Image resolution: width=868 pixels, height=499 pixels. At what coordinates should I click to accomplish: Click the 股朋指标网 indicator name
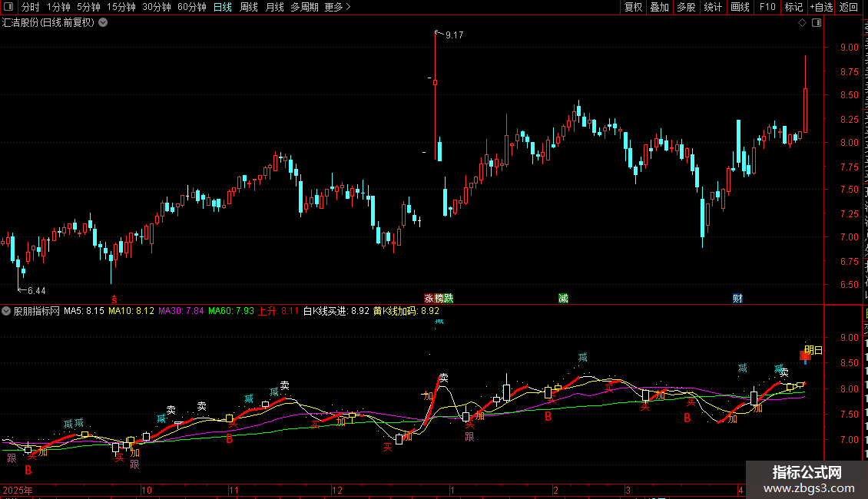[37, 311]
